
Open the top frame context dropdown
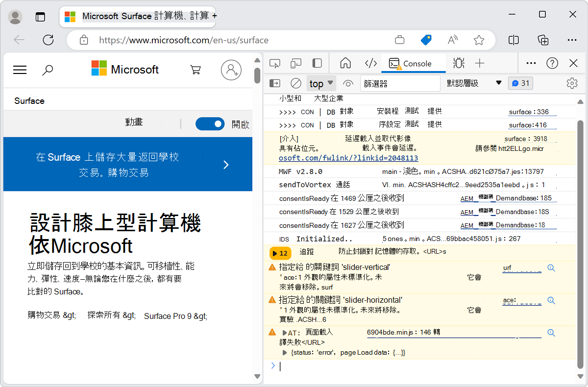tap(321, 83)
